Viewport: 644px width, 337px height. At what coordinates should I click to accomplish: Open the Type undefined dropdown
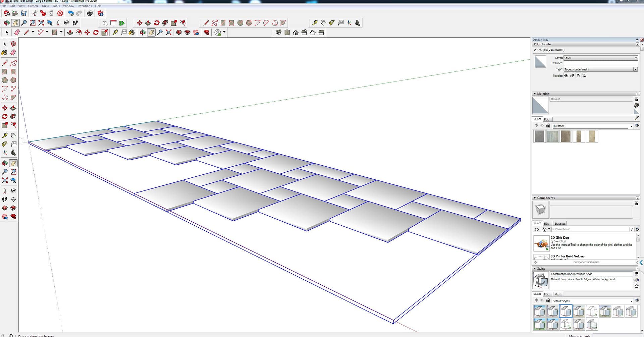click(635, 69)
